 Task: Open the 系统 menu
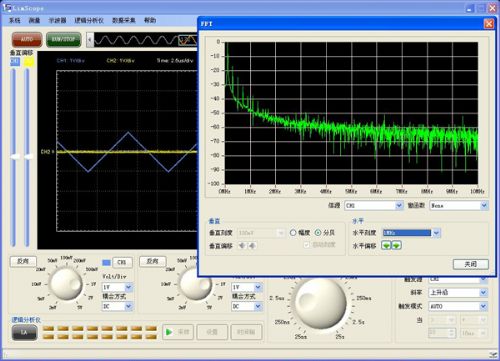pyautogui.click(x=14, y=21)
